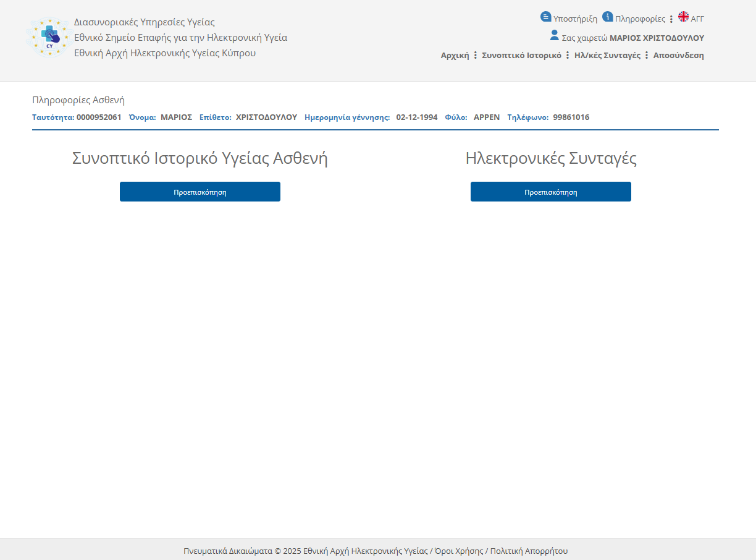Switch language via the ΑΓΓ label
Viewport: 756px width, 560px height.
[697, 19]
